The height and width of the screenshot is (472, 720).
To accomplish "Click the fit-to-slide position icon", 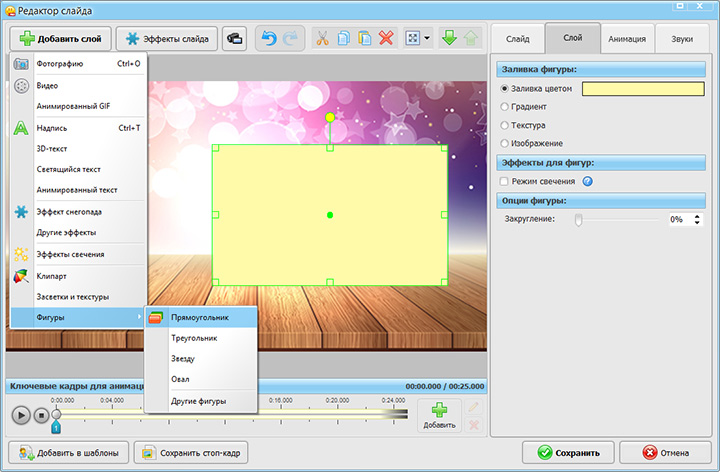I will pos(413,38).
